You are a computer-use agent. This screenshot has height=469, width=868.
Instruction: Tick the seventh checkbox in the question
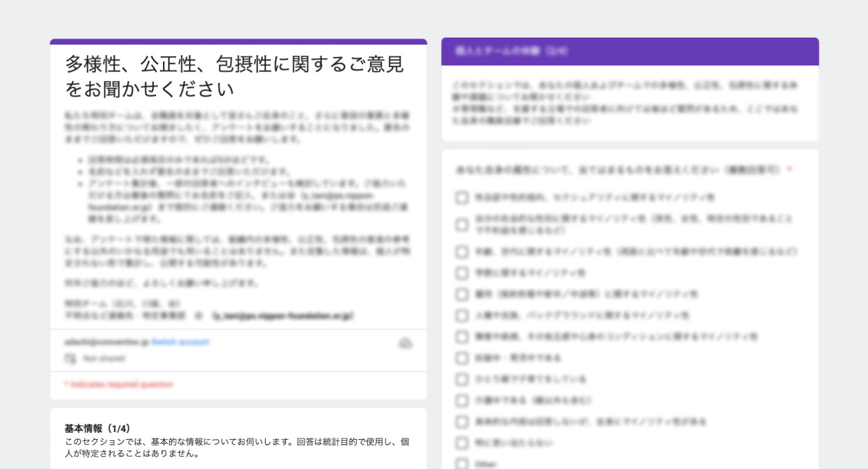tap(462, 337)
